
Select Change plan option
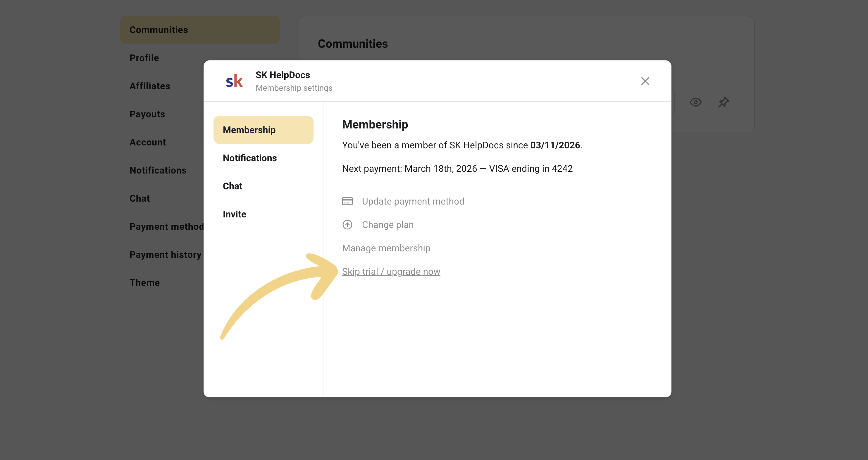[387, 225]
